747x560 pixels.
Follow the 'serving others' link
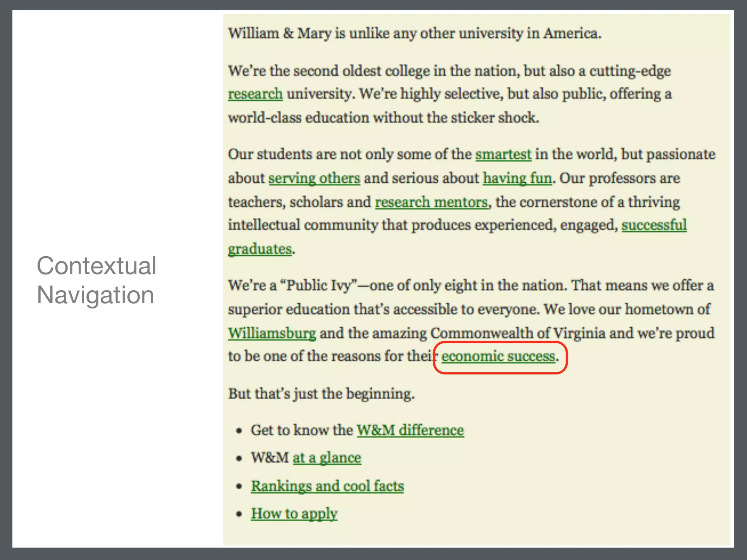314,178
